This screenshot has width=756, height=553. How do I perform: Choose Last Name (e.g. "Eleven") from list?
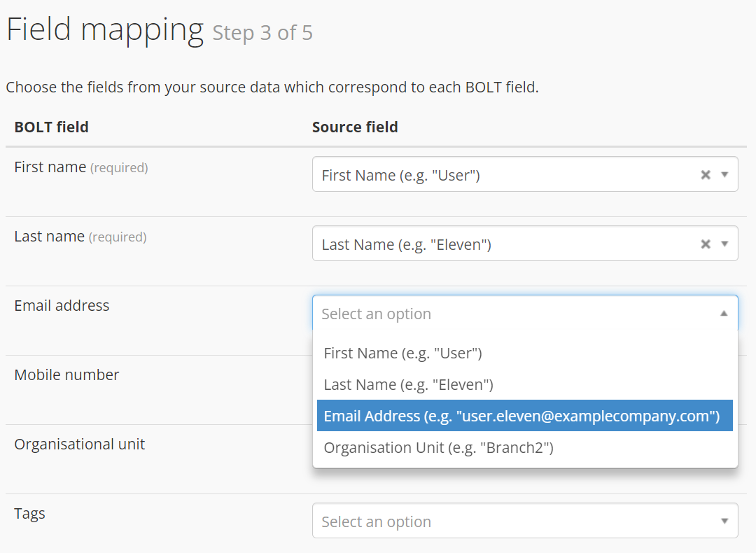coord(524,384)
